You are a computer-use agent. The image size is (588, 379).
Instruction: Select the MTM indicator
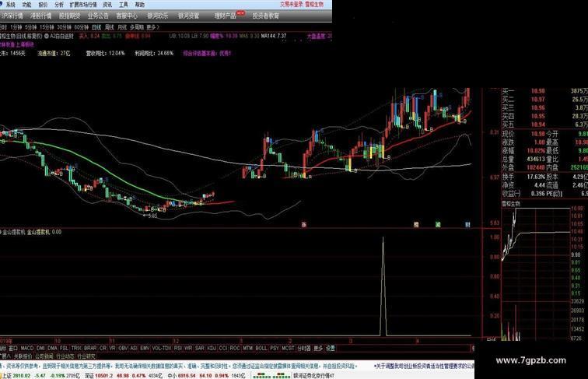[x=247, y=348]
